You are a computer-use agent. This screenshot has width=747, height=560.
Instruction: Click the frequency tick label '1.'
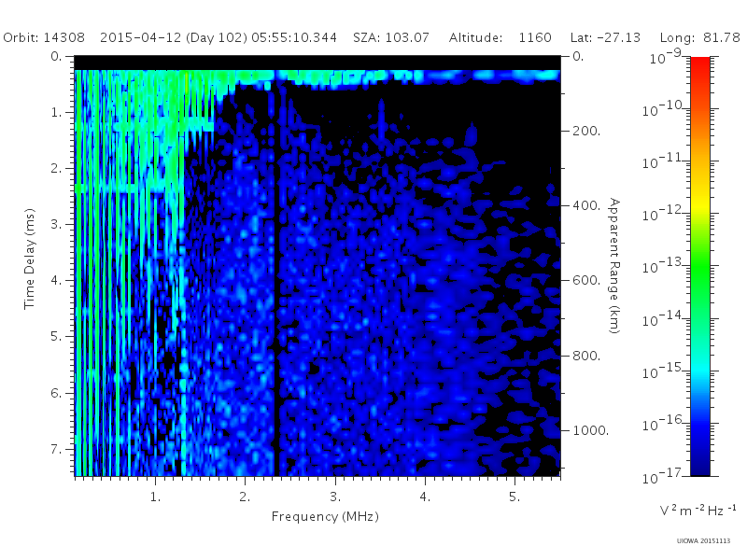(155, 497)
